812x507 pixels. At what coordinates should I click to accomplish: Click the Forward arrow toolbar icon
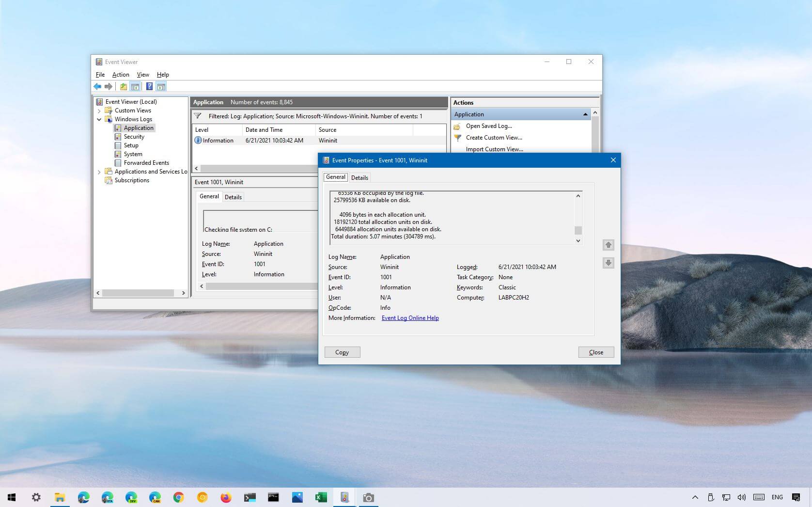tap(109, 87)
